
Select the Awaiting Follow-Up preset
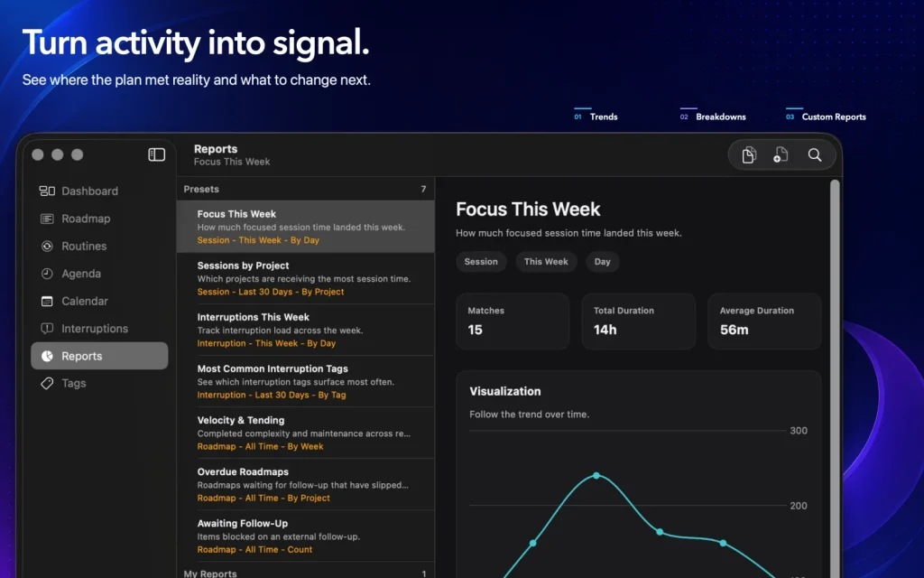305,536
